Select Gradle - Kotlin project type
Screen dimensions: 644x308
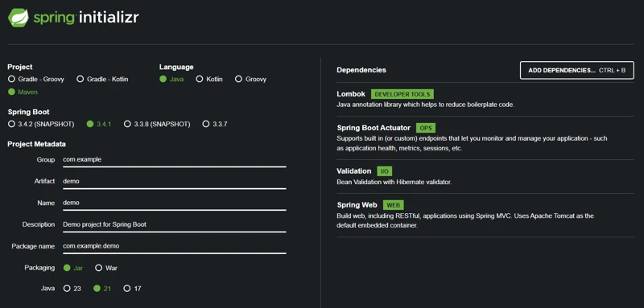[x=103, y=79]
